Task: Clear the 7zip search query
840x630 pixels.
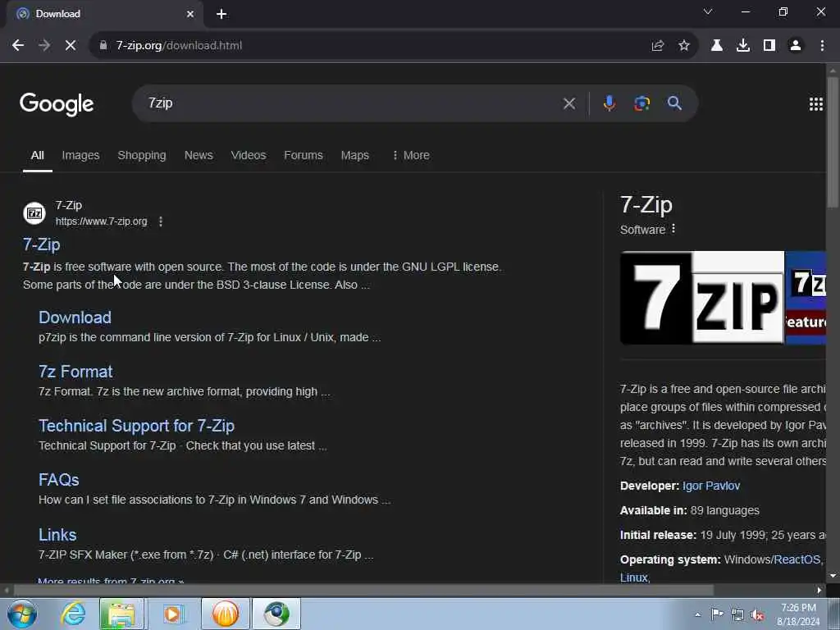Action: (x=569, y=103)
